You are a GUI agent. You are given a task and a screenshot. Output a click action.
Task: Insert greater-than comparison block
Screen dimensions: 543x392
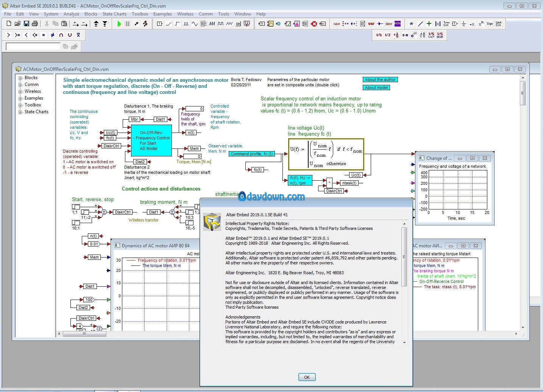[x=8, y=35]
